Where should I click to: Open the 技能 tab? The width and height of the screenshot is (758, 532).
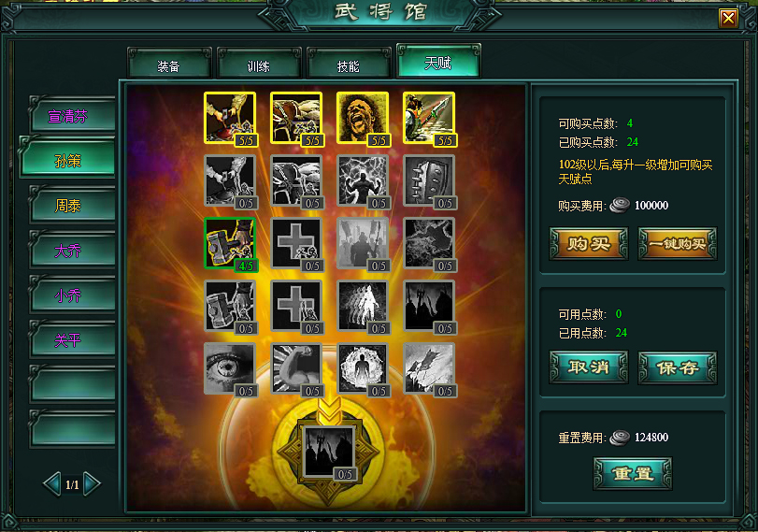point(348,65)
